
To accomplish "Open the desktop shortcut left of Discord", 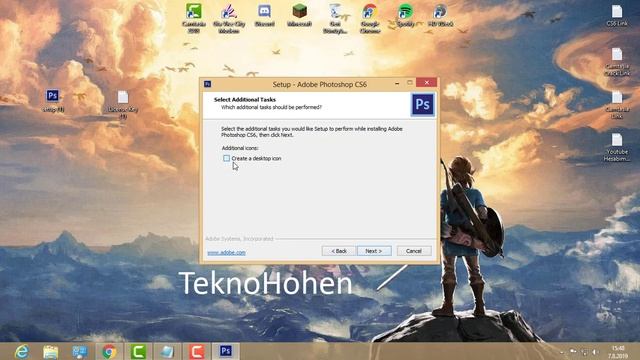I will click(229, 18).
